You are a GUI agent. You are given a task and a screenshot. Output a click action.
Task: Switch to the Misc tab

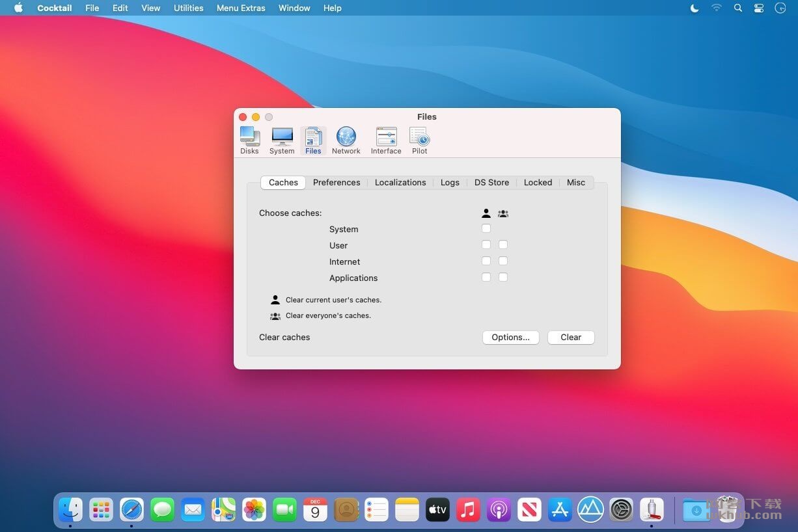[x=576, y=183]
